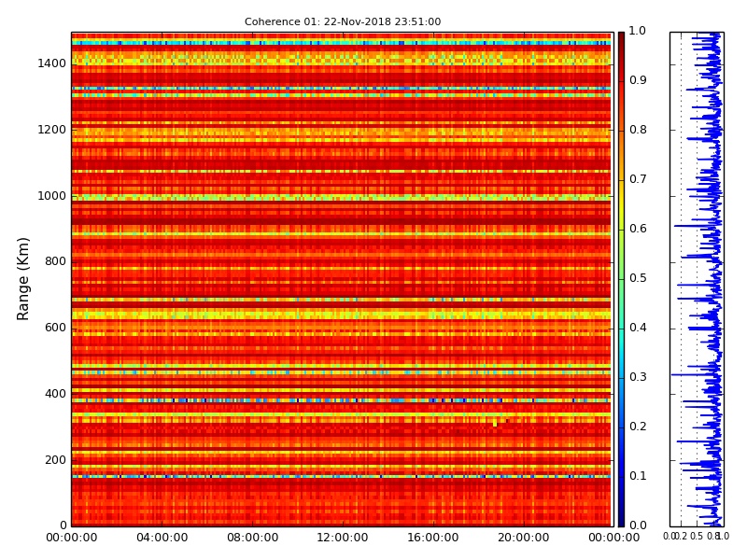The height and width of the screenshot is (560, 747).
Task: Click the 1000 range tick label
Action: pos(52,196)
